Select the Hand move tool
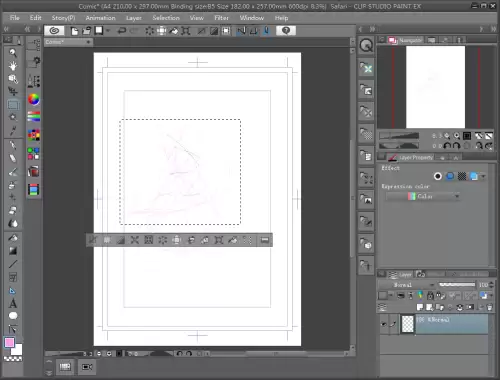 coord(13,66)
